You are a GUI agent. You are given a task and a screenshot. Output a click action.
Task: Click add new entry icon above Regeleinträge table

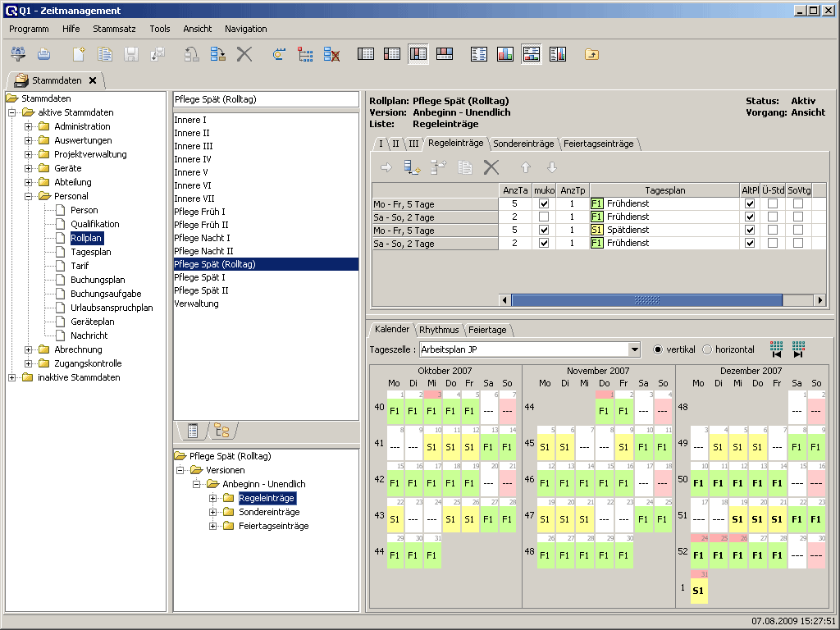pos(412,167)
